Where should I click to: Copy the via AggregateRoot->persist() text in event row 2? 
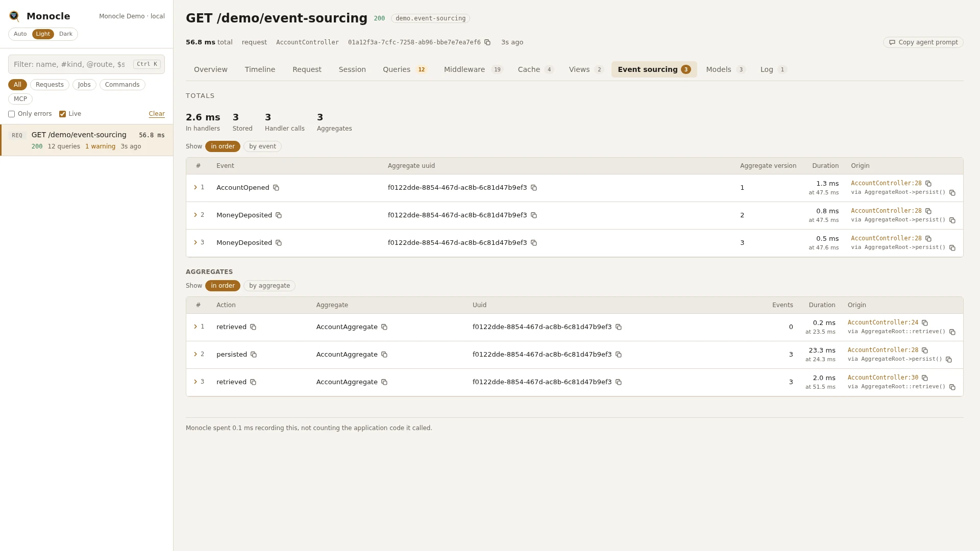(952, 220)
